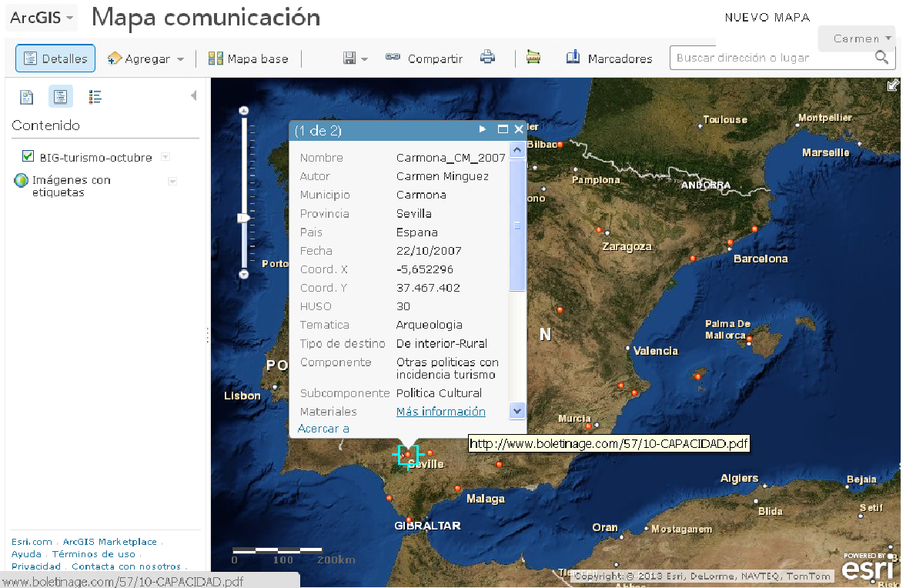906x588 pixels.
Task: Zoom in with the slider plus button
Action: (x=244, y=110)
